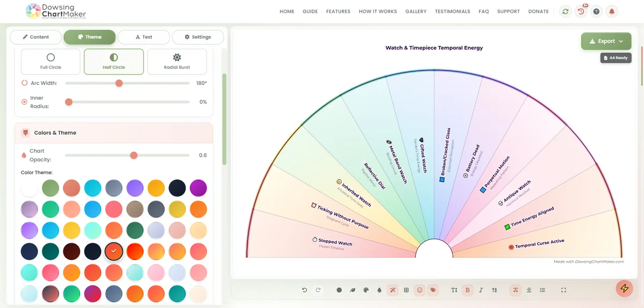
Task: Click the green sync refresh icon
Action: pos(565,11)
